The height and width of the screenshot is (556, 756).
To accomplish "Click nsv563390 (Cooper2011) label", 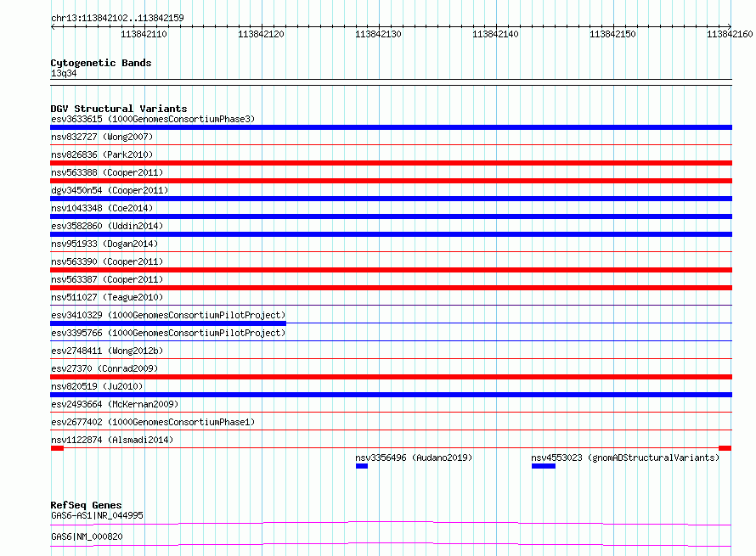I will pyautogui.click(x=107, y=261).
